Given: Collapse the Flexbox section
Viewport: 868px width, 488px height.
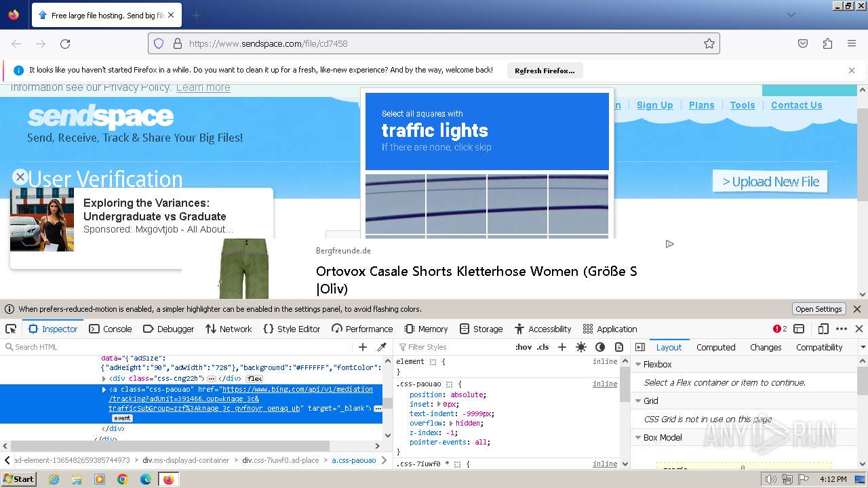Looking at the screenshot, I should point(638,365).
